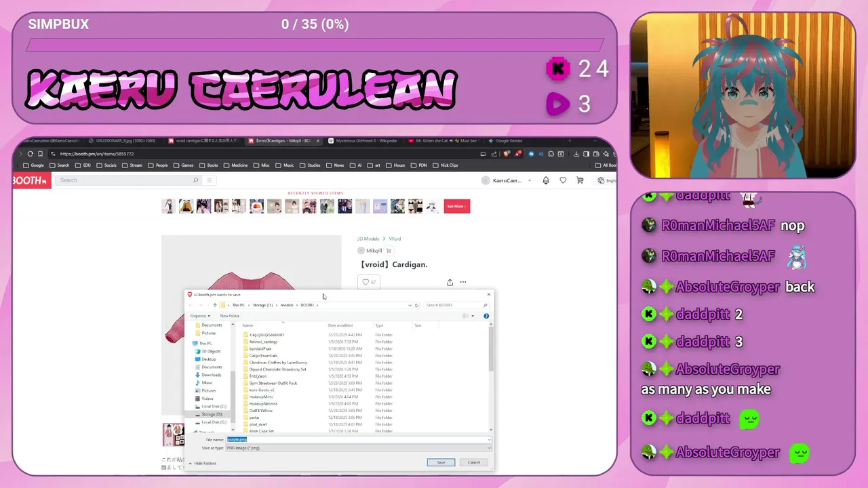Open BOOTH search filter options icon
This screenshot has width=868, height=488.
click(x=210, y=180)
